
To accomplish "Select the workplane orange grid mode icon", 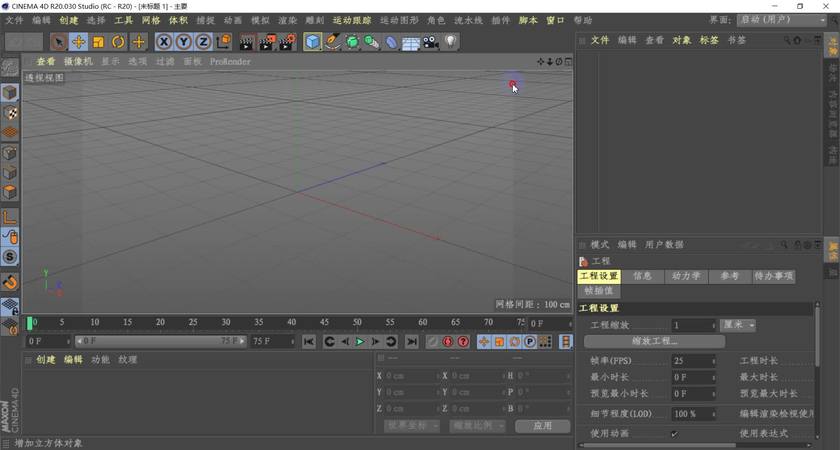I will coord(10,132).
